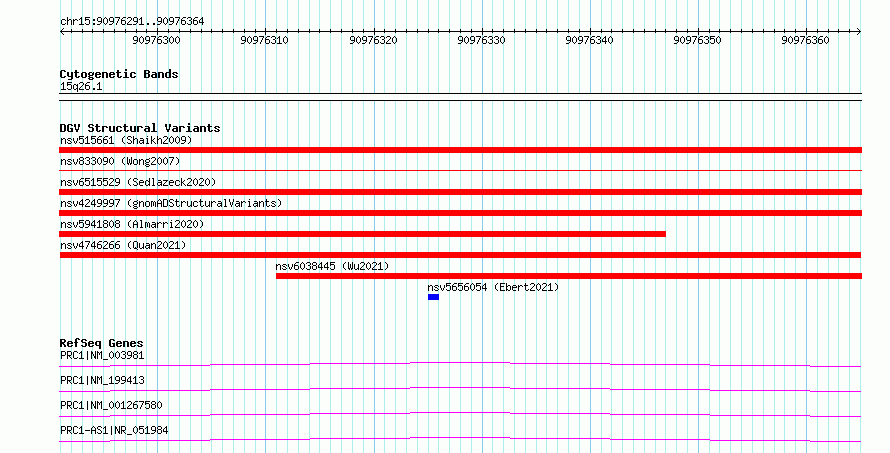Click ruler position 90976350
The height and width of the screenshot is (453, 890).
tap(697, 40)
